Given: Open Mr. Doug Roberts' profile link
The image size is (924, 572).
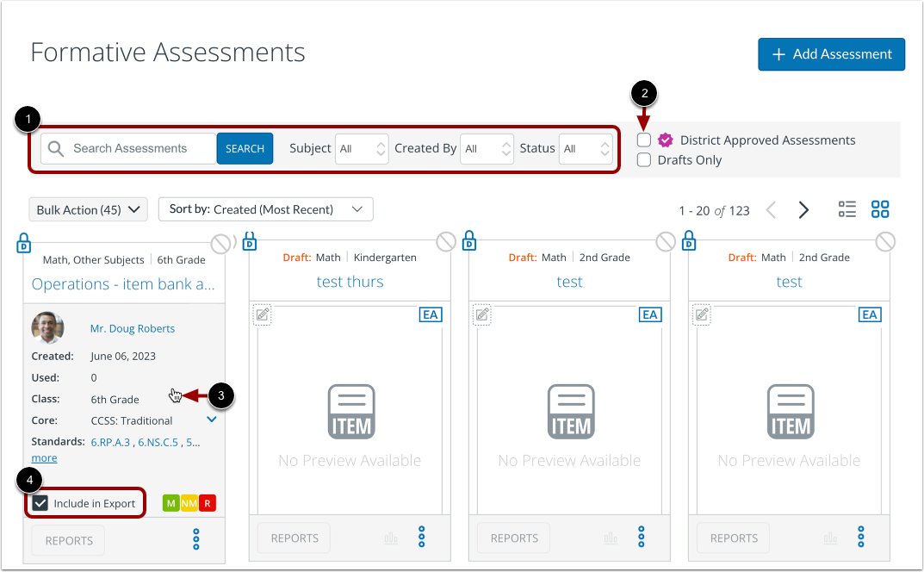Looking at the screenshot, I should (132, 328).
